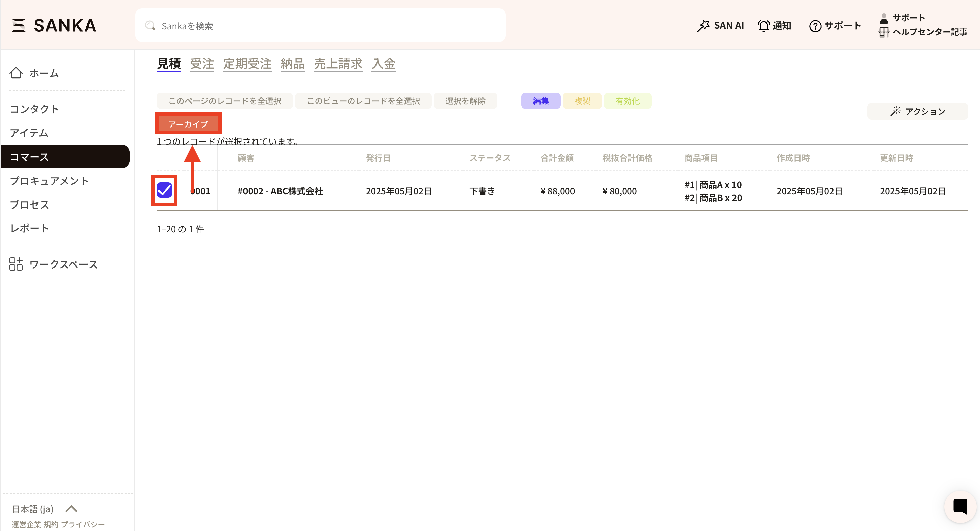Viewport: 980px width, 531px height.
Task: Open プロキュアメント in the sidebar
Action: (50, 181)
